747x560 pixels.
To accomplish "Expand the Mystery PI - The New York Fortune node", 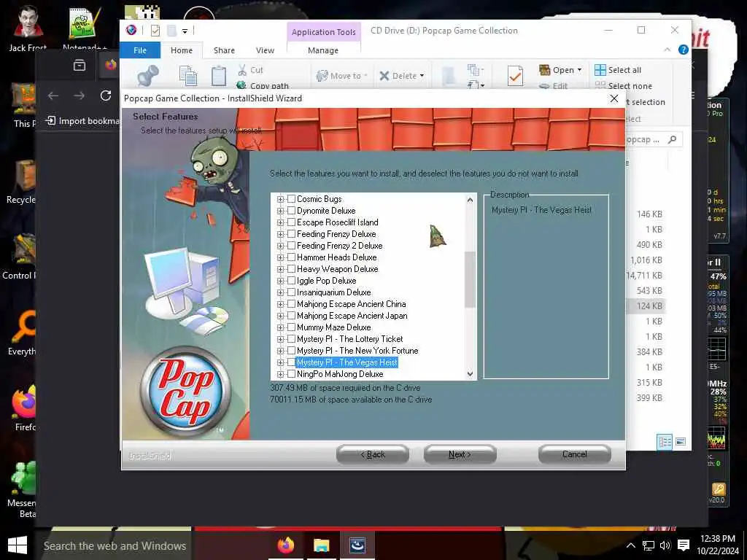I will click(281, 351).
